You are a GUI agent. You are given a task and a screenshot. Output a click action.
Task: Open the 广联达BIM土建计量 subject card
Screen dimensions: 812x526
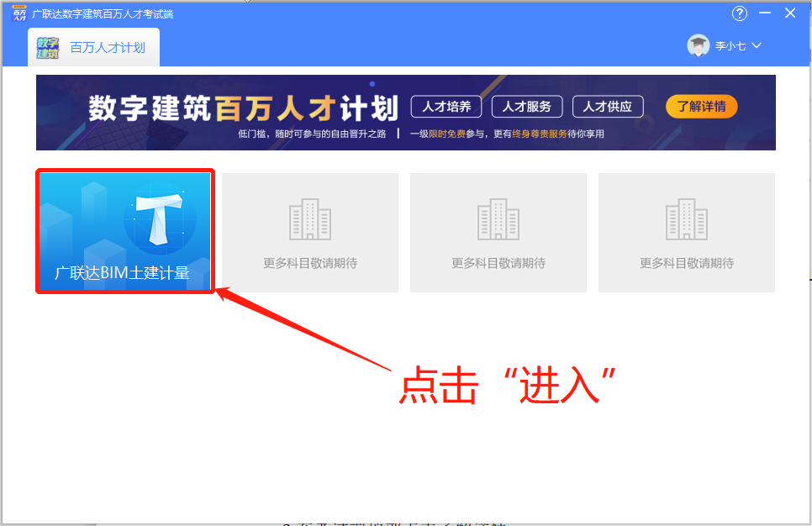coord(124,231)
